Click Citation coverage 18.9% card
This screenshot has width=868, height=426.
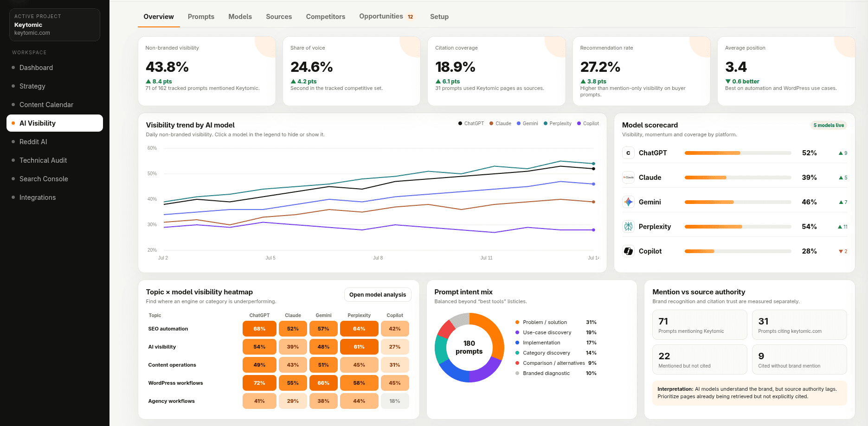pos(496,71)
